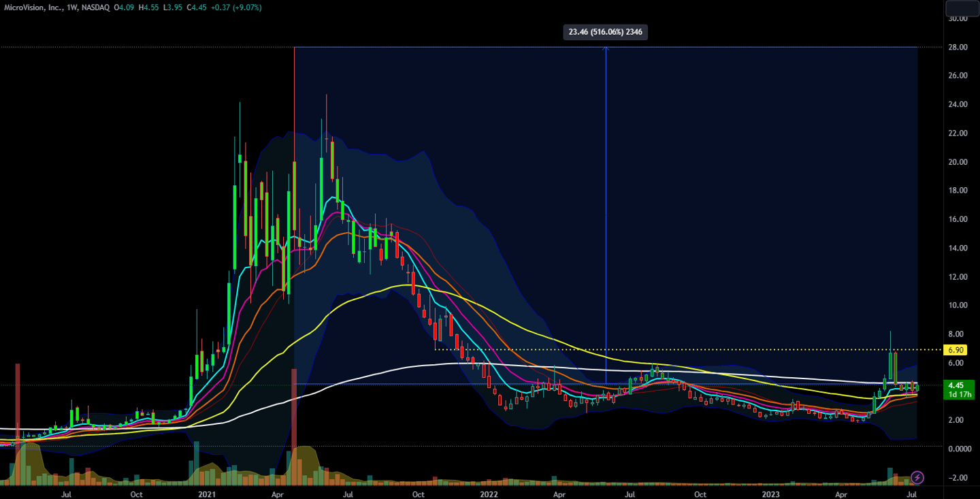Click the change value +0.37 (+9.07%)

click(x=238, y=7)
